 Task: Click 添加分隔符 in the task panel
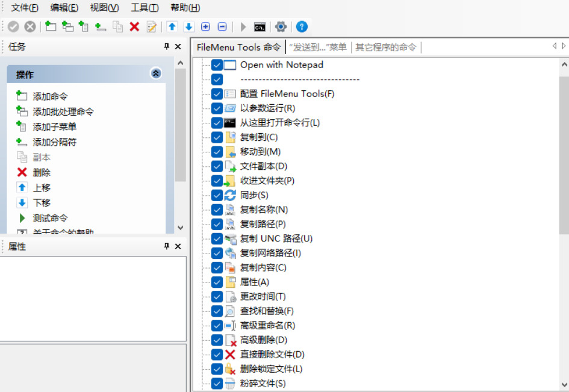[54, 142]
